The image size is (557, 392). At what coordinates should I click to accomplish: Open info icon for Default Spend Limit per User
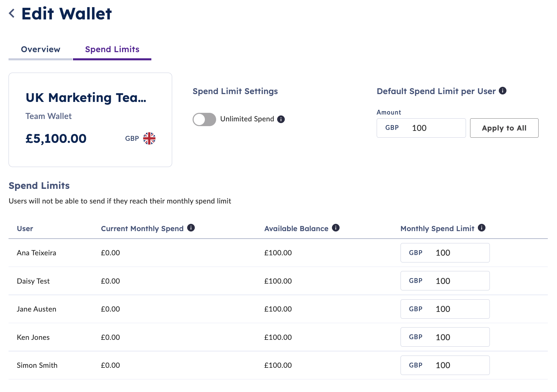pyautogui.click(x=502, y=91)
